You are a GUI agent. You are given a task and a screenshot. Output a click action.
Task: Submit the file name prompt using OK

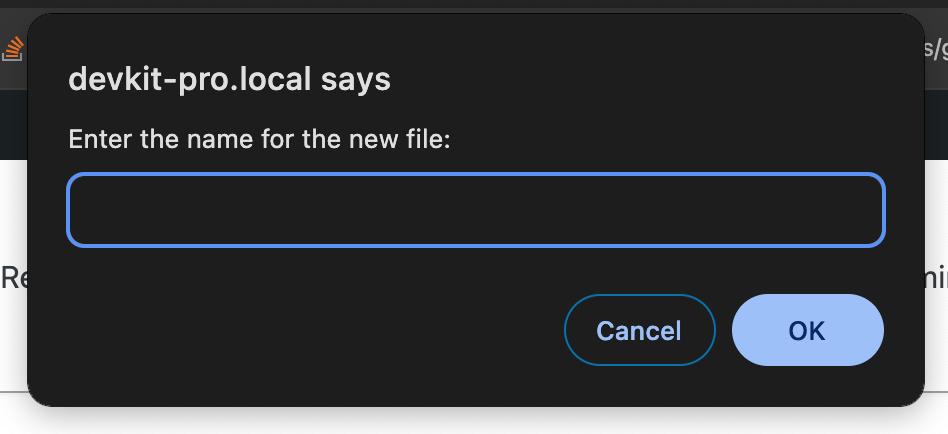pos(807,331)
